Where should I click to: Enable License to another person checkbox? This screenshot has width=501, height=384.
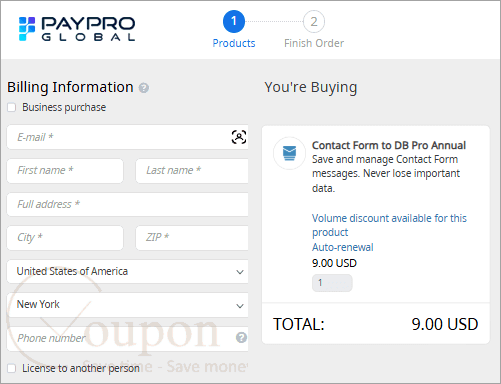point(12,368)
